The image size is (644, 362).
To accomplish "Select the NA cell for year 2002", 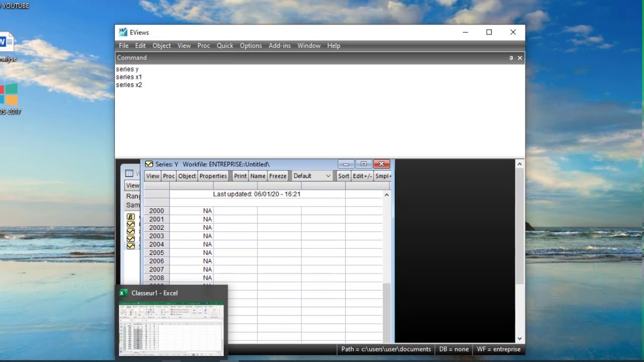I will [191, 228].
